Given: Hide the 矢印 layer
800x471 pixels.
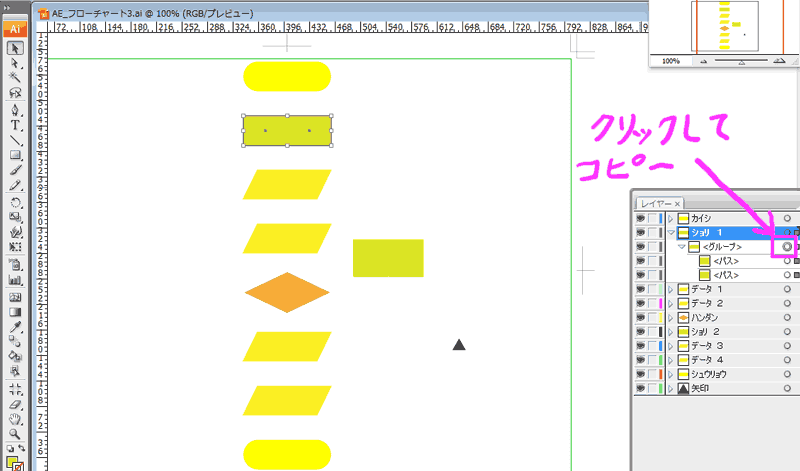Looking at the screenshot, I should coord(641,388).
